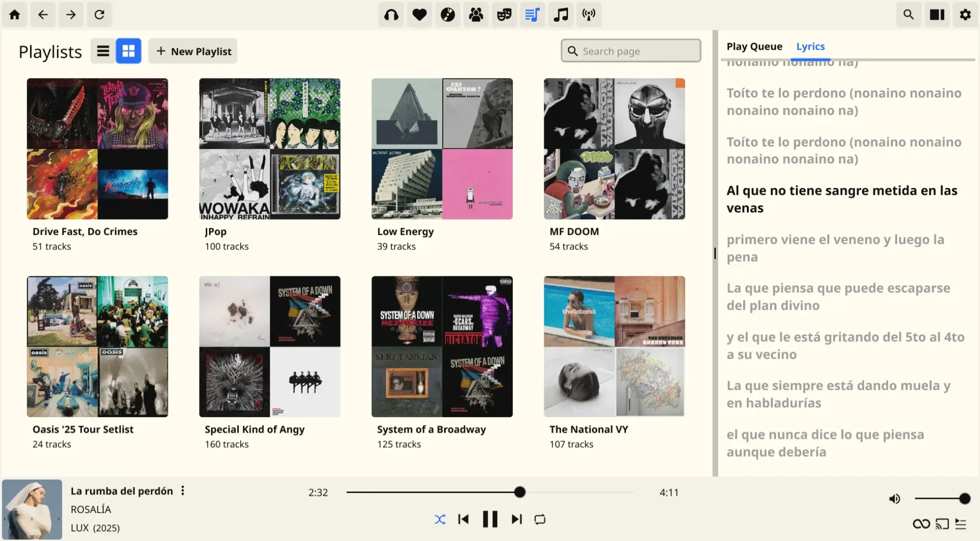980x541 pixels.
Task: Jump to lyric 'el que nunca dice lo que piensa'
Action: (x=825, y=443)
